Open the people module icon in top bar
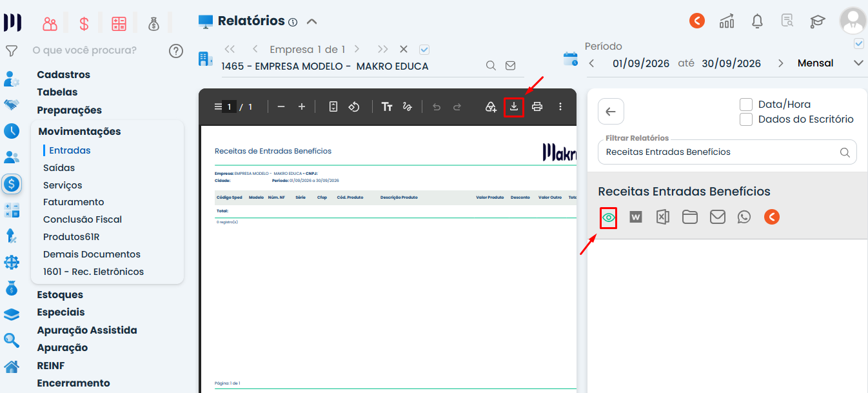The image size is (868, 393). coord(50,24)
